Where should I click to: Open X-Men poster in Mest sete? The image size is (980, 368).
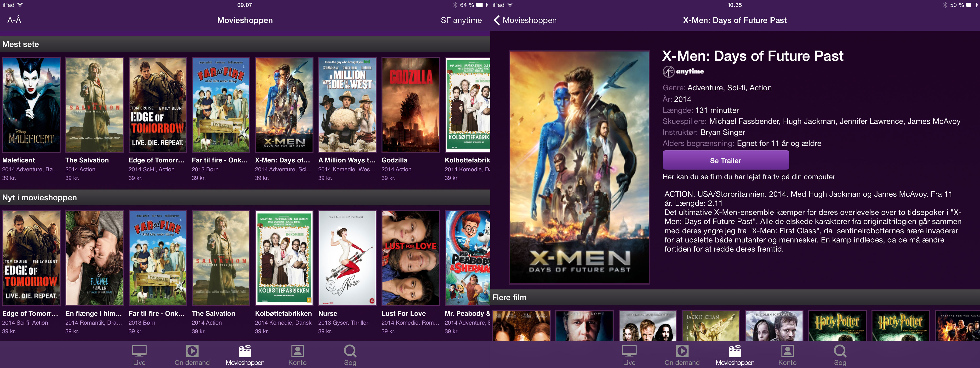pyautogui.click(x=284, y=105)
